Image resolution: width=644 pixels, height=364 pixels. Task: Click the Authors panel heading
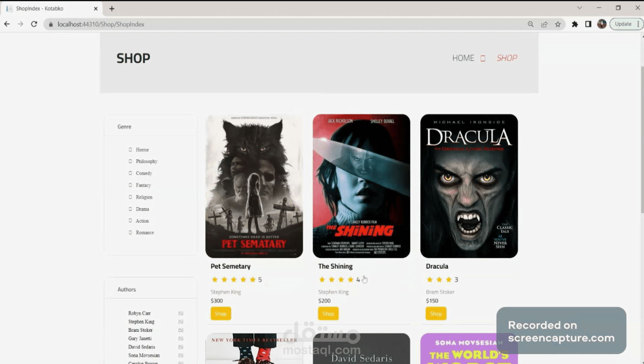point(126,289)
